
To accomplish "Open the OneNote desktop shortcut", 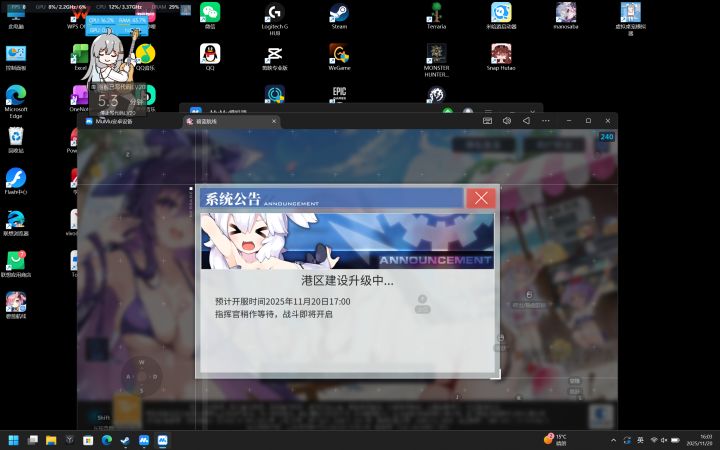I will tap(79, 98).
